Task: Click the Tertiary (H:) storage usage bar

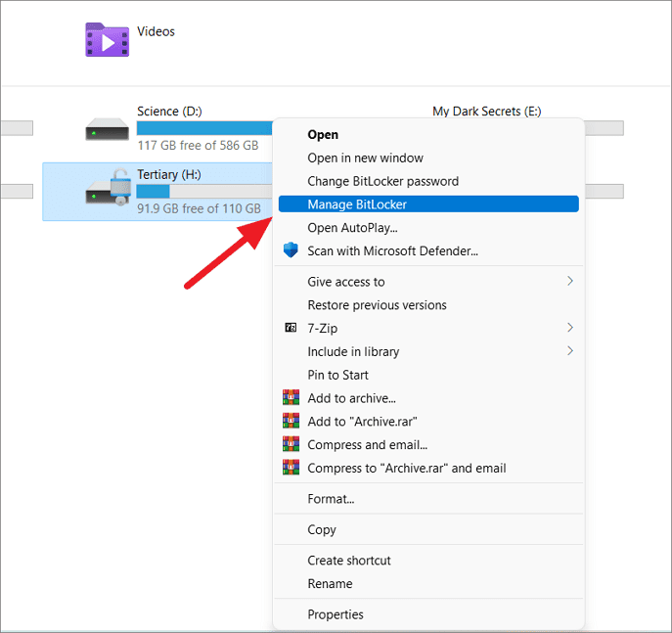Action: point(204,191)
